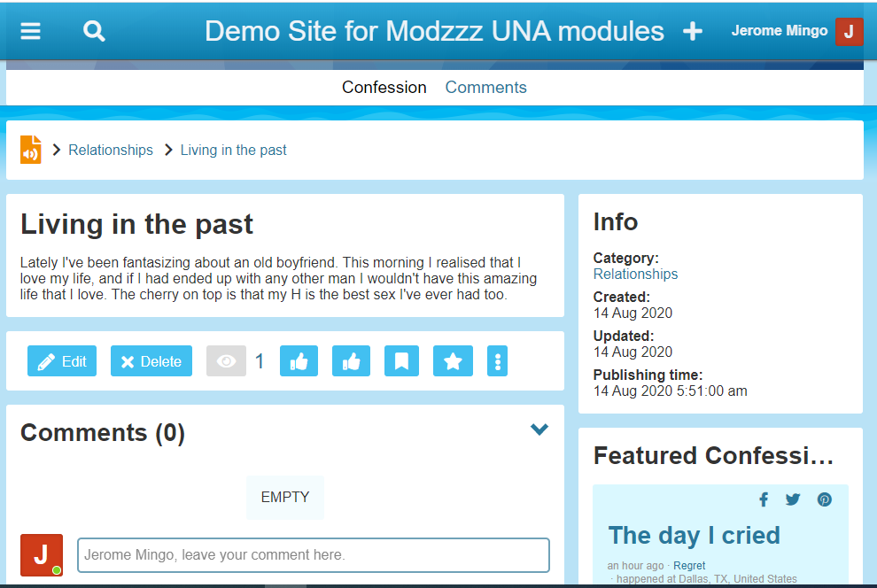877x588 pixels.
Task: Click the plus icon to create content
Action: pyautogui.click(x=693, y=32)
